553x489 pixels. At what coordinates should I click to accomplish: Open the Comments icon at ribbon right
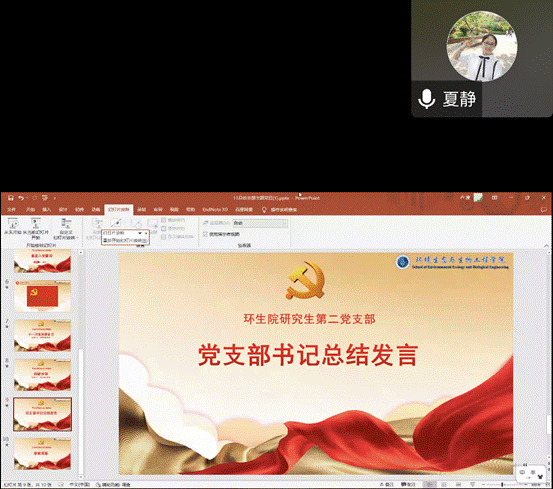pos(544,209)
